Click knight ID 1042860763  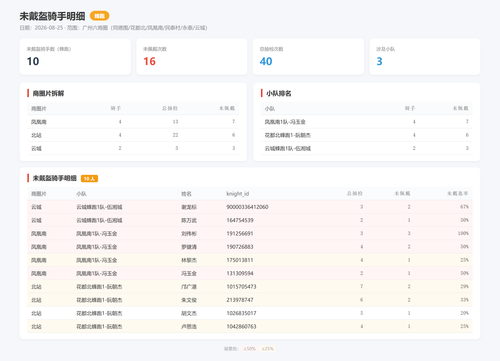coord(241,327)
